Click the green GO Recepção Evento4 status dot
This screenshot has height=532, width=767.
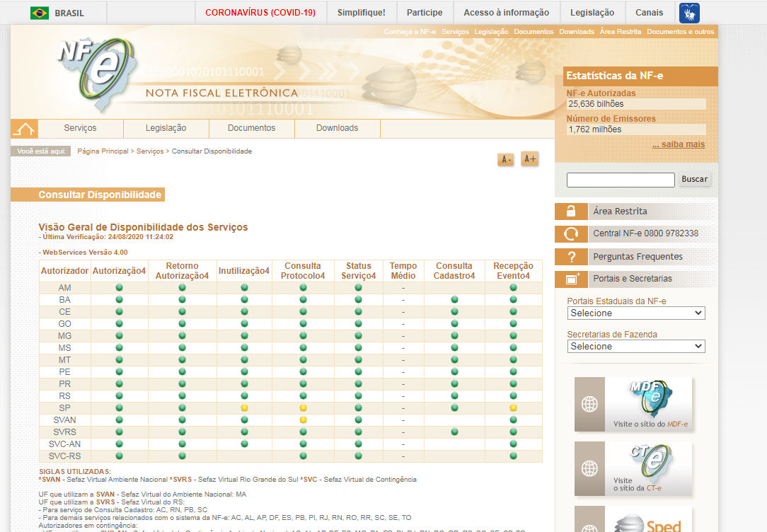tap(513, 324)
